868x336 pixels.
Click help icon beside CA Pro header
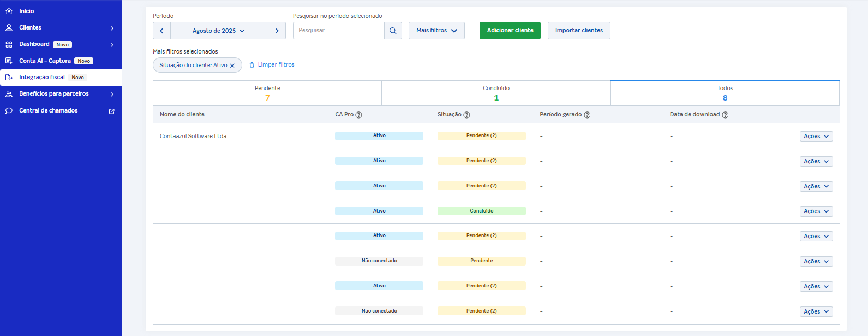point(359,115)
